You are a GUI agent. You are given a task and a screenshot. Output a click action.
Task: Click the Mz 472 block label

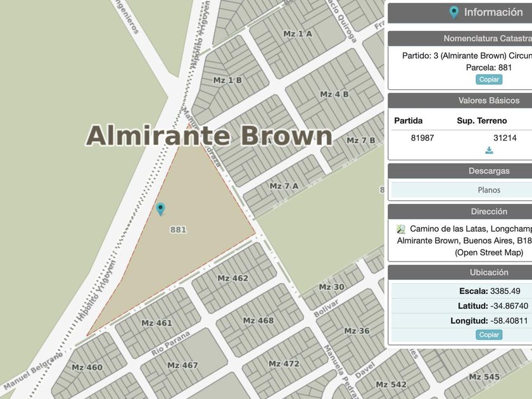(284, 364)
